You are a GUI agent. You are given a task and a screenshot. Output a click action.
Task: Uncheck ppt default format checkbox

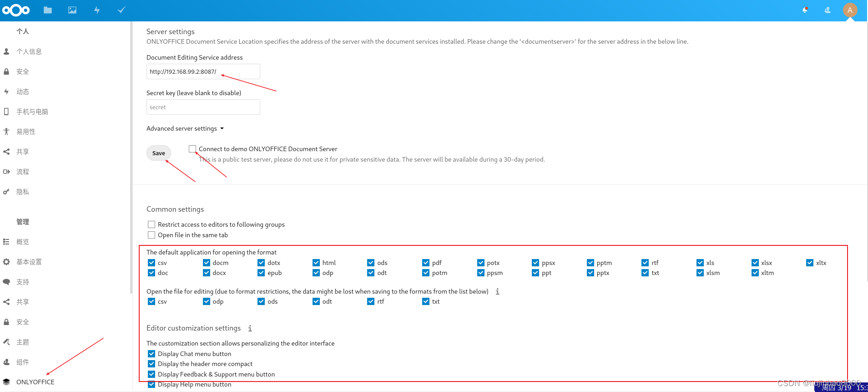(535, 273)
